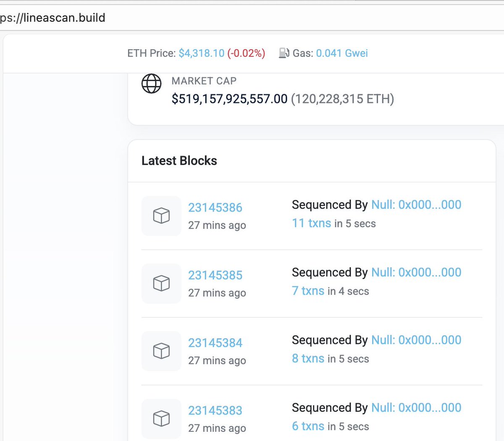Click the gas pump icon in the header
504x441 pixels.
click(x=284, y=53)
